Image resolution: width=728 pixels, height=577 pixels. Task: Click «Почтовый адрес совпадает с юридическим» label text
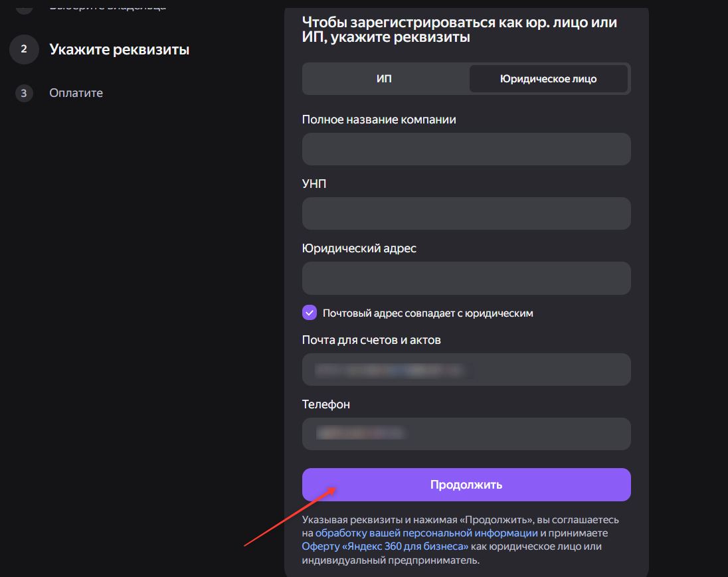tap(428, 313)
